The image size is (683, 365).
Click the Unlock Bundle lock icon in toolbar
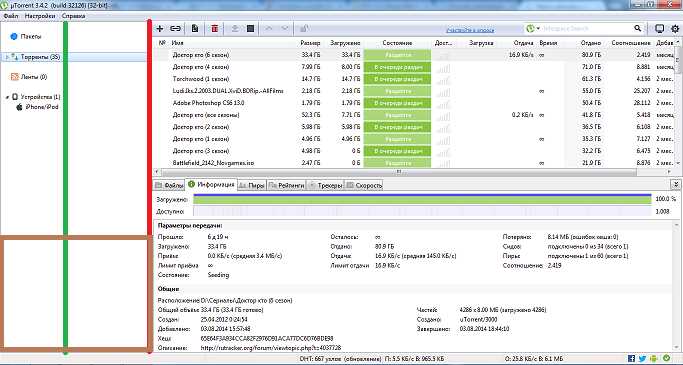tap(304, 29)
